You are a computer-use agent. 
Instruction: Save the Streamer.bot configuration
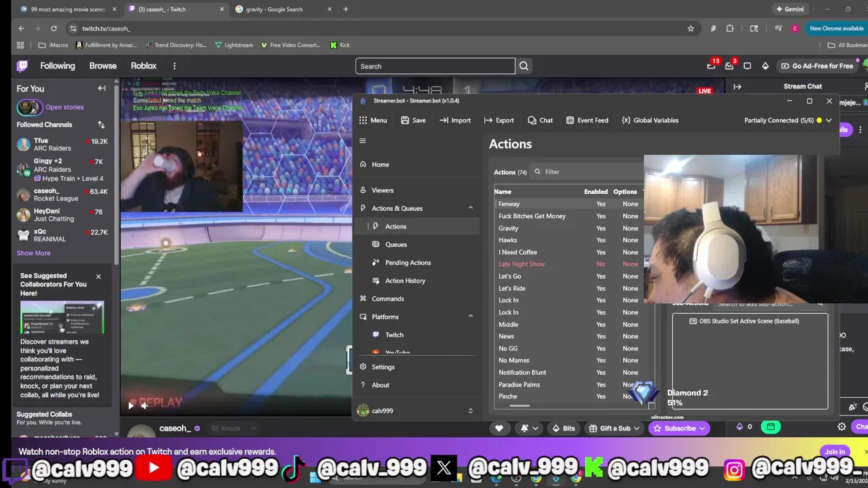413,120
